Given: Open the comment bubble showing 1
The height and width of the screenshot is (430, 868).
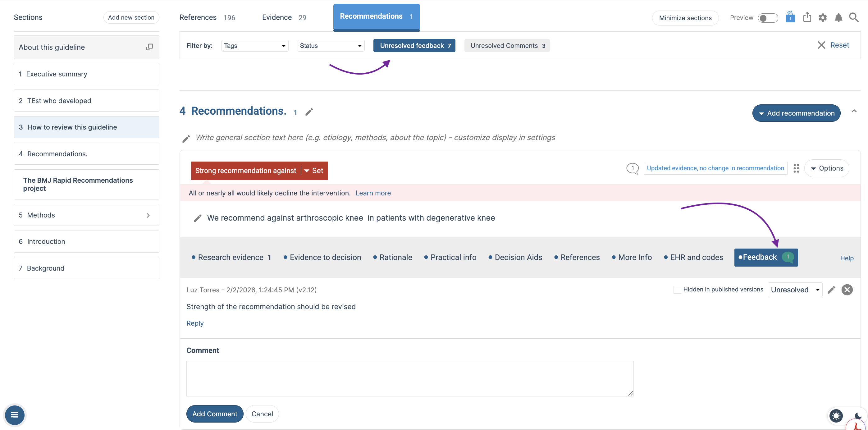Looking at the screenshot, I should [633, 168].
